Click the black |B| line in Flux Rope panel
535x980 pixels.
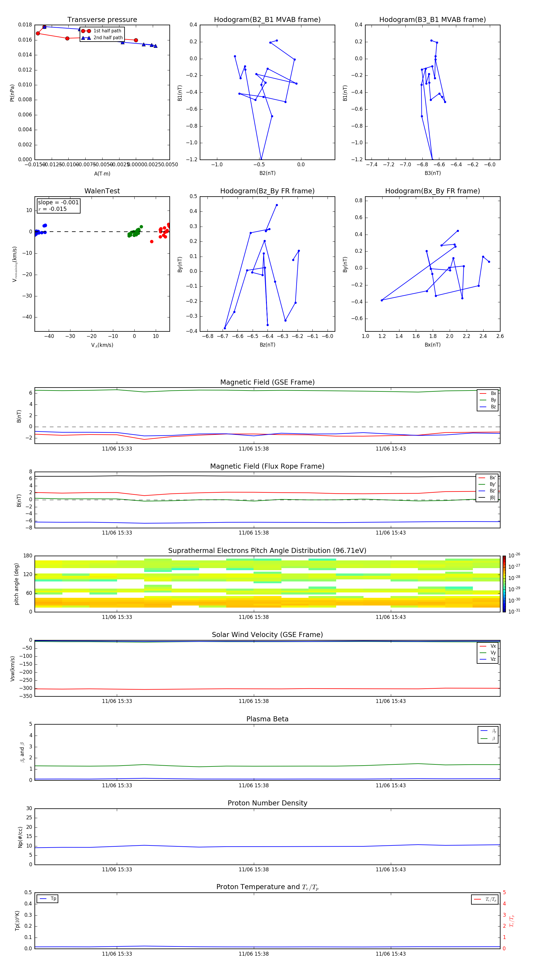pyautogui.click(x=267, y=476)
